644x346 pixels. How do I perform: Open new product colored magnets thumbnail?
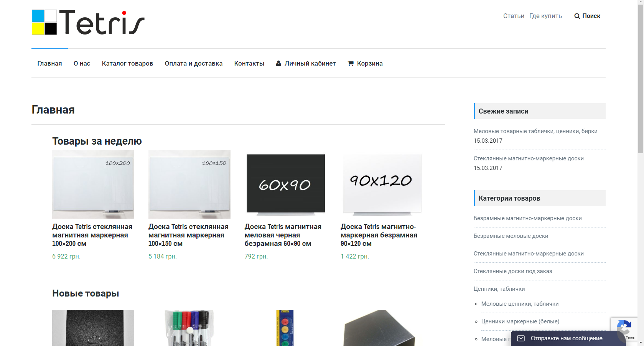coord(286,328)
